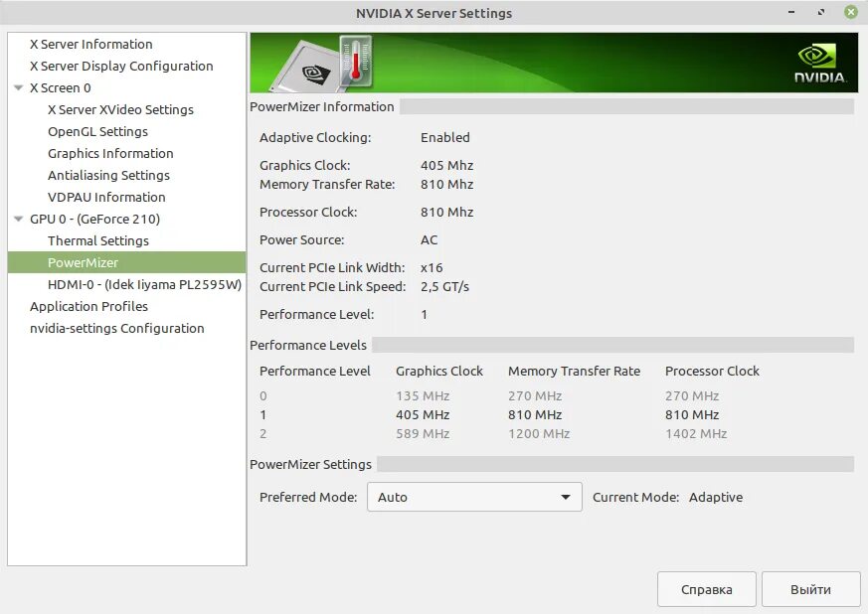Click the 1200 MHz memory transfer rate cell
Viewport: 868px width, 614px height.
click(x=539, y=433)
